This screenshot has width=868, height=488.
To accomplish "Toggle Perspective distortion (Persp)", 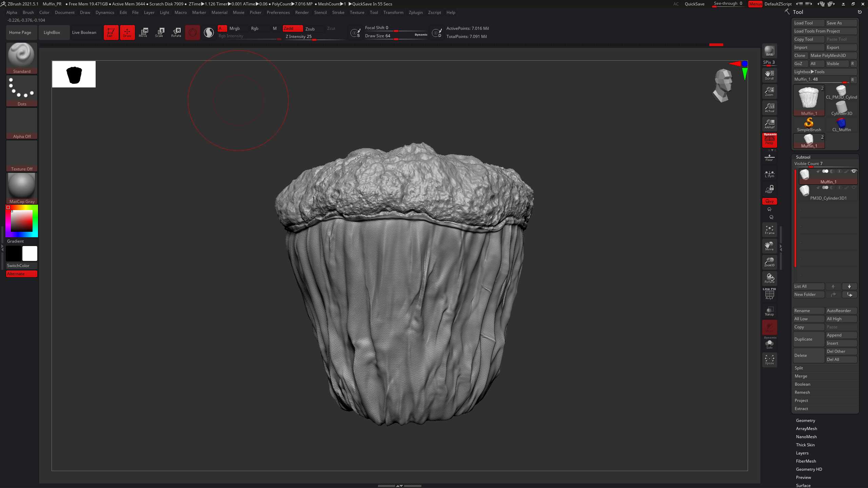I will (769, 140).
